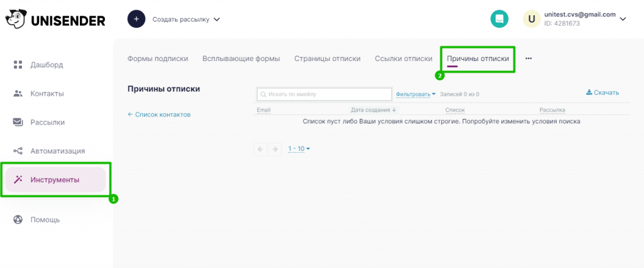Click the dark plus create button
This screenshot has height=268, width=644.
(136, 19)
